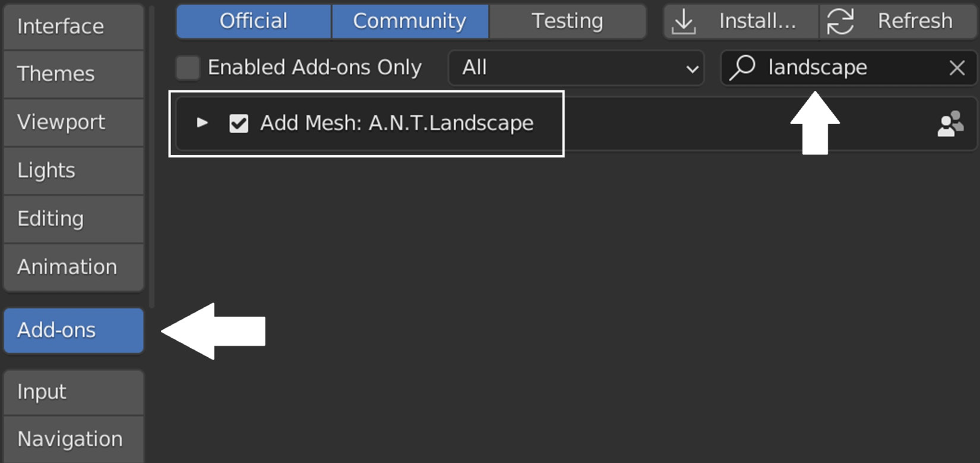Click inside the landscape search field
This screenshot has width=980, height=463.
[x=848, y=68]
